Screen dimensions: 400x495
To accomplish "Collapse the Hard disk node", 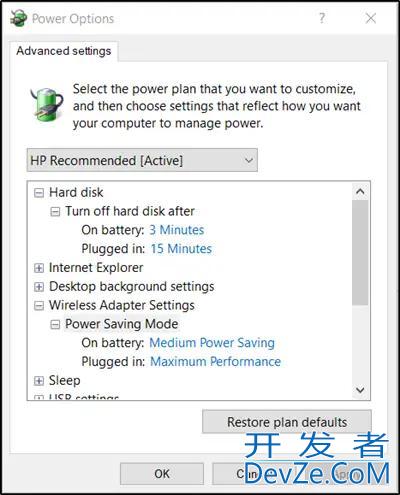I will pos(39,193).
